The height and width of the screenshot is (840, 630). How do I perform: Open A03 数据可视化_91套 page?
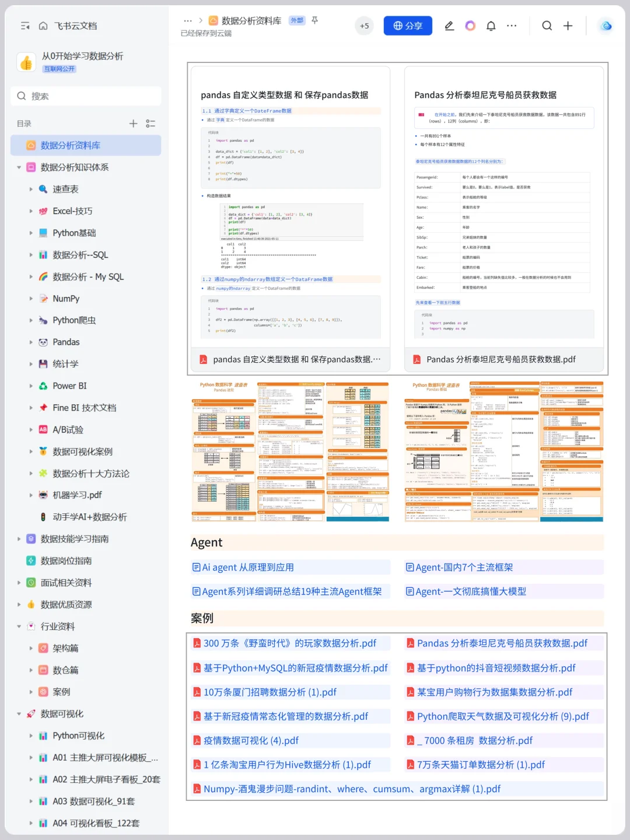point(93,801)
